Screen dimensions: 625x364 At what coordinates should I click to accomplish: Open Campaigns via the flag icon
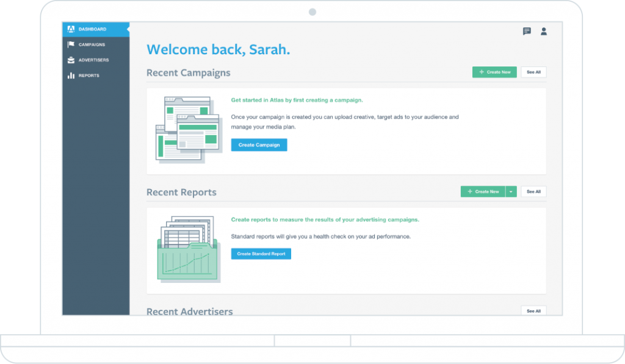pos(71,45)
